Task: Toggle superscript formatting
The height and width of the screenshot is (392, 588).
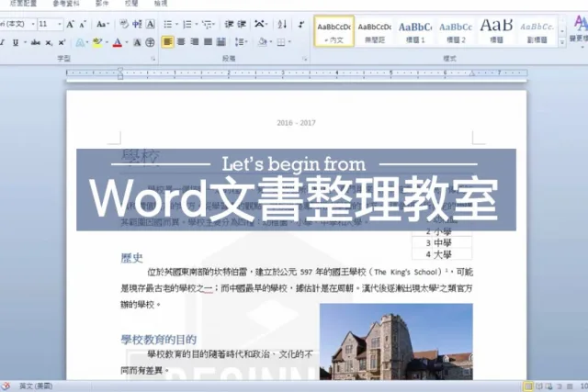Action: pyautogui.click(x=62, y=42)
